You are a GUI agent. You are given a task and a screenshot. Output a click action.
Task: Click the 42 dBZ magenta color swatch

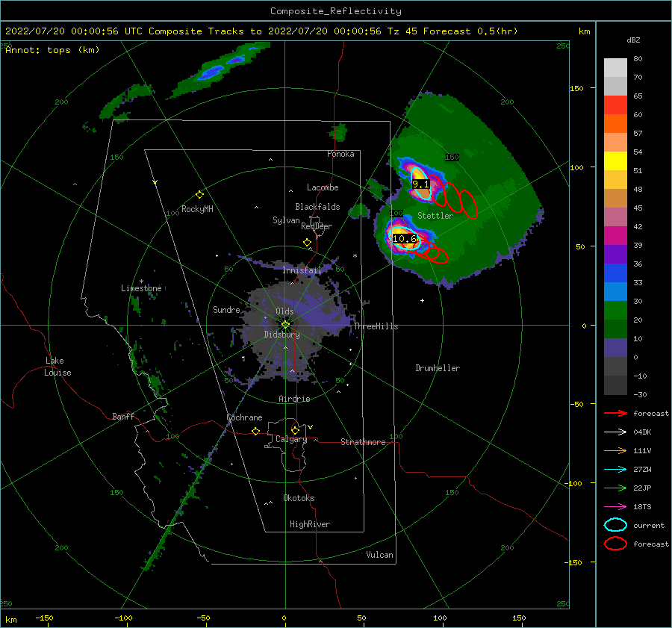click(615, 236)
